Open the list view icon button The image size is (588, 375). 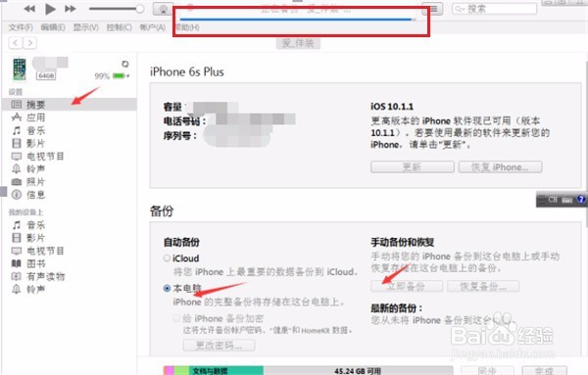coord(432,9)
